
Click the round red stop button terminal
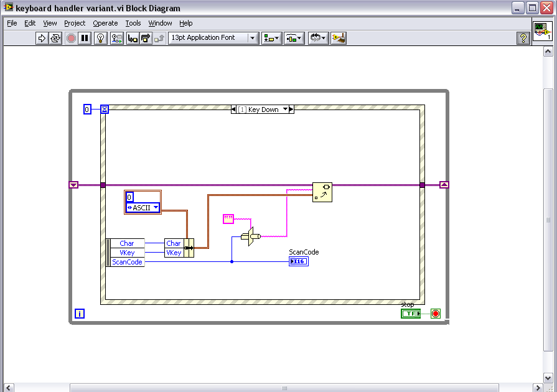(x=435, y=313)
